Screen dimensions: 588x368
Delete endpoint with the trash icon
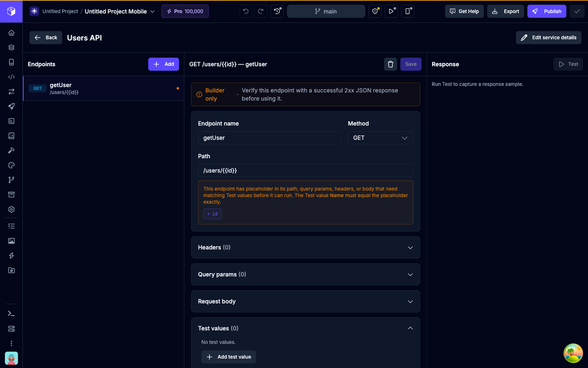(x=390, y=64)
